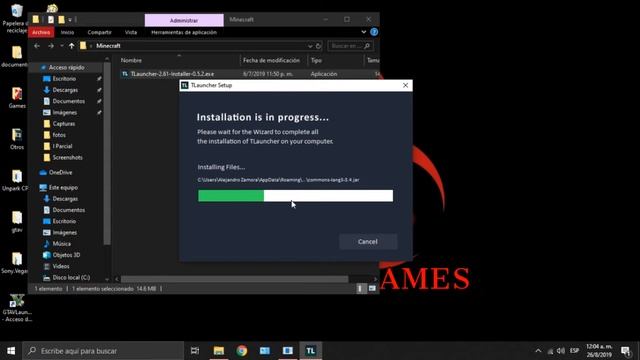Switch to large icons view in status bar
Viewport: 640px width, 360px height.
[372, 289]
